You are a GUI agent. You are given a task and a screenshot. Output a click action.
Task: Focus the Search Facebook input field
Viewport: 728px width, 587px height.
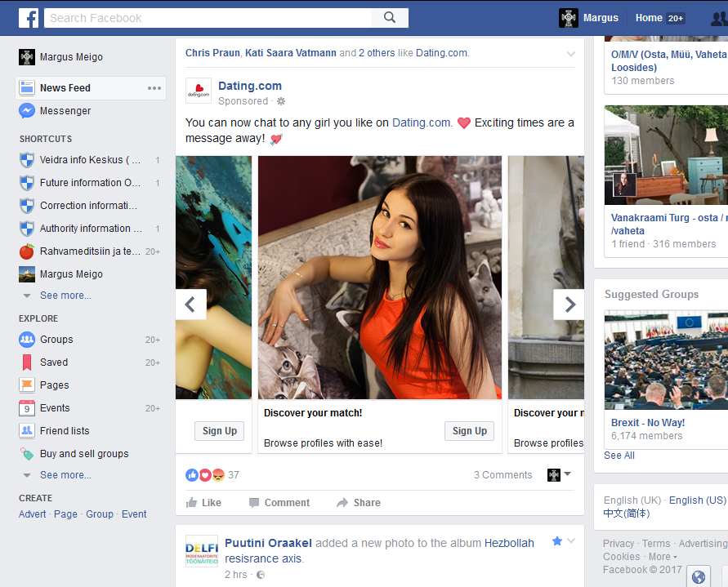point(208,18)
